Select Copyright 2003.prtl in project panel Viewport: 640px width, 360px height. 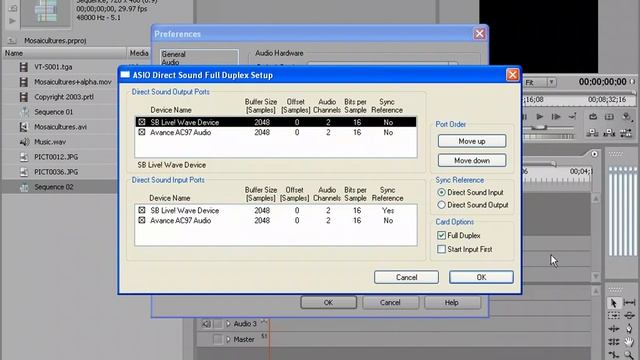pos(64,97)
